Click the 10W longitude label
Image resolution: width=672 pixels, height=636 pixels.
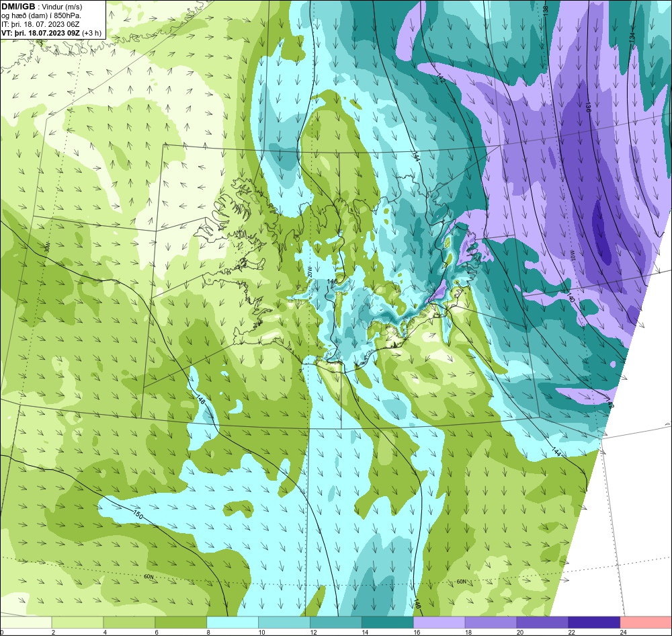(x=573, y=255)
